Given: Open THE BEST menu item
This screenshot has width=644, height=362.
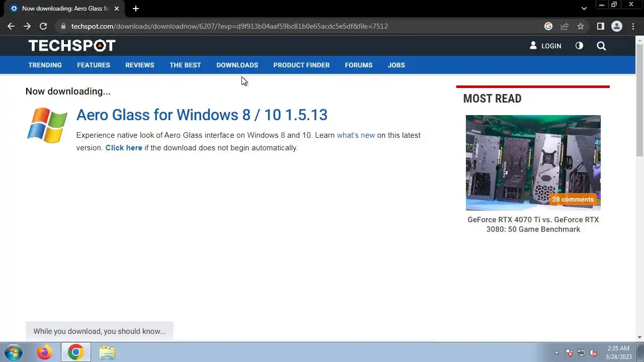Looking at the screenshot, I should click(x=185, y=65).
